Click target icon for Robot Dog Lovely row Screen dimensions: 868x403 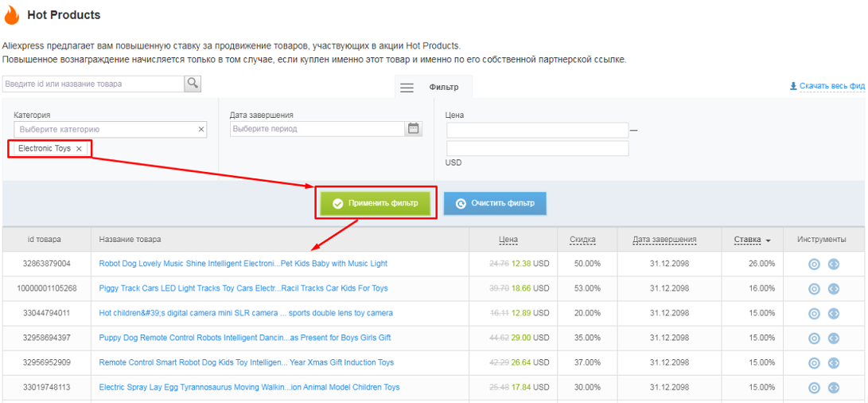(814, 264)
